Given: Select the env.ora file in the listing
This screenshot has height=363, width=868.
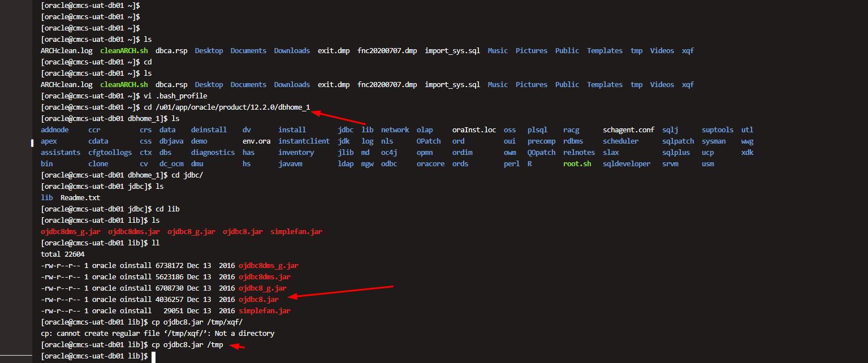Looking at the screenshot, I should 256,141.
